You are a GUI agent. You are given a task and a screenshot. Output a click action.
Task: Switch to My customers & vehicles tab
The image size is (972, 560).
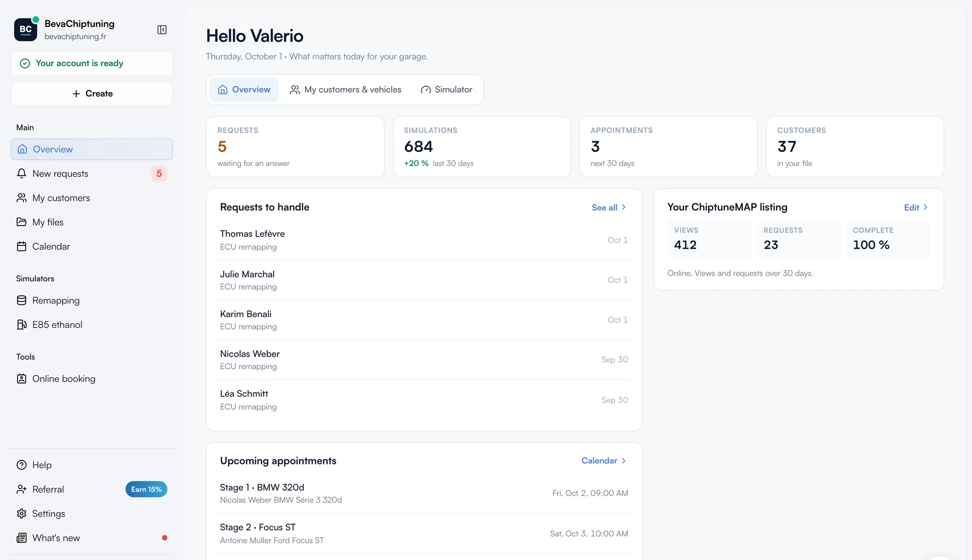(x=345, y=90)
